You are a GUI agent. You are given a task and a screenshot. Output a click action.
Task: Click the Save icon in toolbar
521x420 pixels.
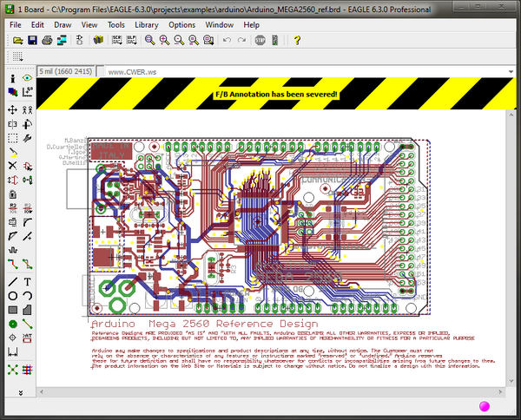pyautogui.click(x=32, y=41)
